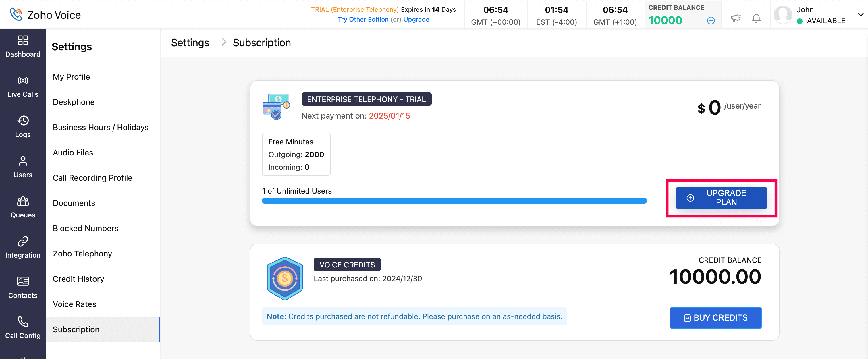Open the Try Other Edition link

point(363,19)
